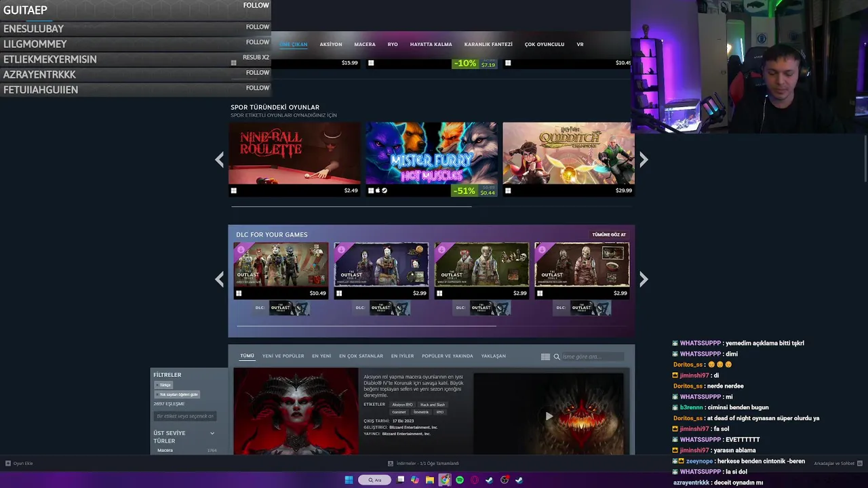868x488 pixels.
Task: Click the Windows taskbar Ara search box
Action: pos(375,480)
